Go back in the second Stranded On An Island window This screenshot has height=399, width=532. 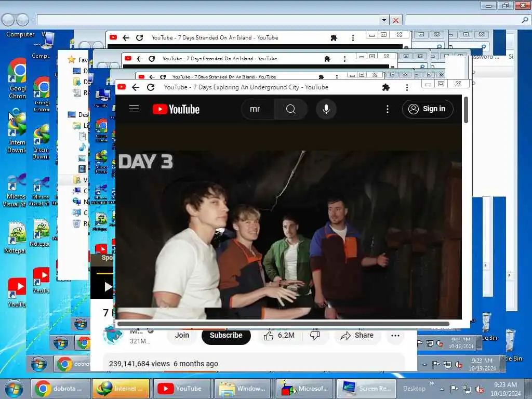[140, 59]
